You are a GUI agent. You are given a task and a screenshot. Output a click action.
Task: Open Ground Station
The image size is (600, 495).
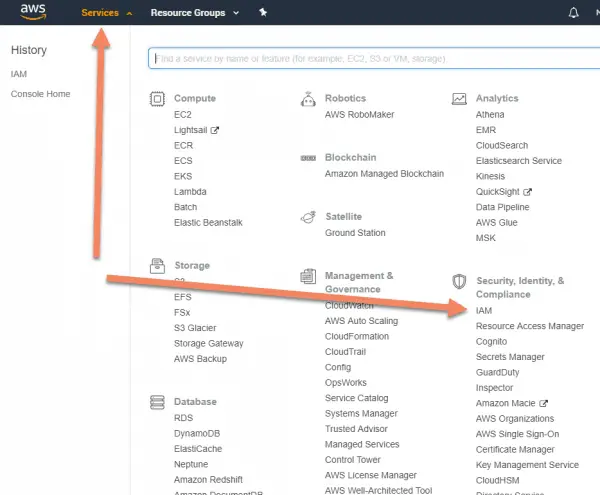point(355,233)
